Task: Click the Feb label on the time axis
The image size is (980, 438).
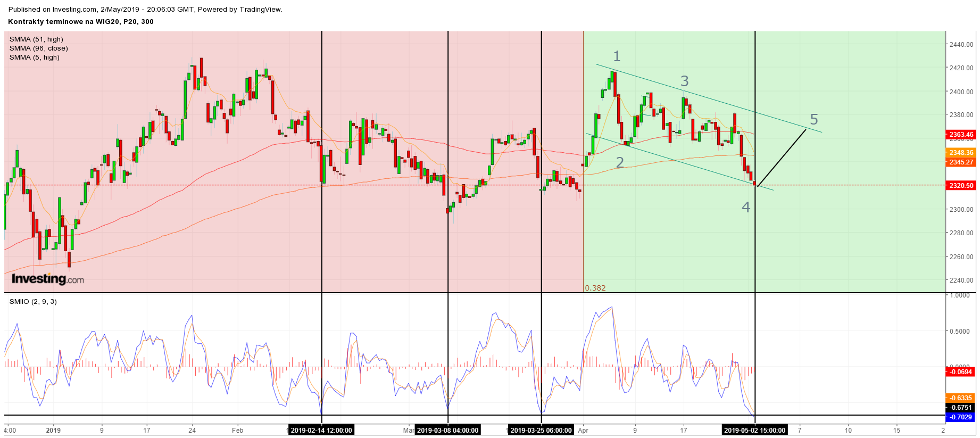Action: coord(237,430)
